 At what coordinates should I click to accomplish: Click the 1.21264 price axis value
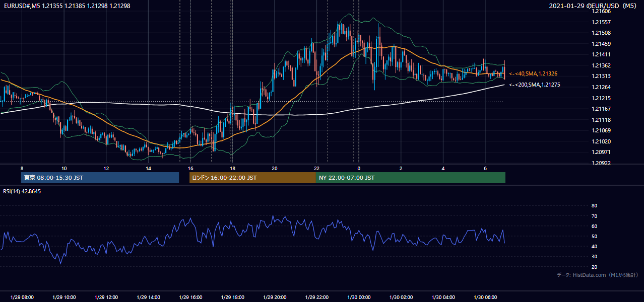(x=602, y=88)
